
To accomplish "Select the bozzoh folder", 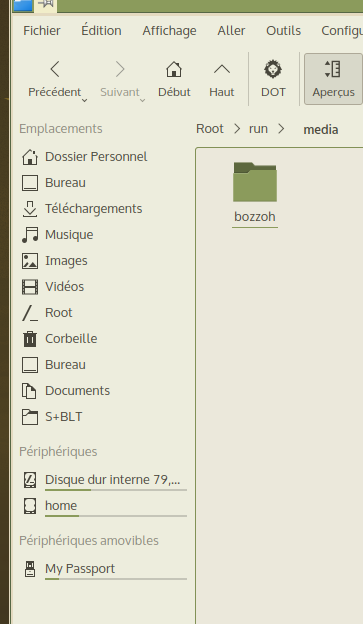I will 255,194.
